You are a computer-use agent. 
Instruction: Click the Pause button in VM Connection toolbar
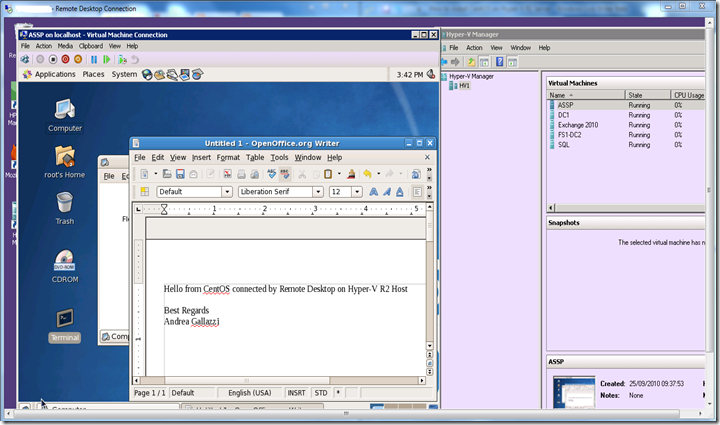[x=94, y=59]
